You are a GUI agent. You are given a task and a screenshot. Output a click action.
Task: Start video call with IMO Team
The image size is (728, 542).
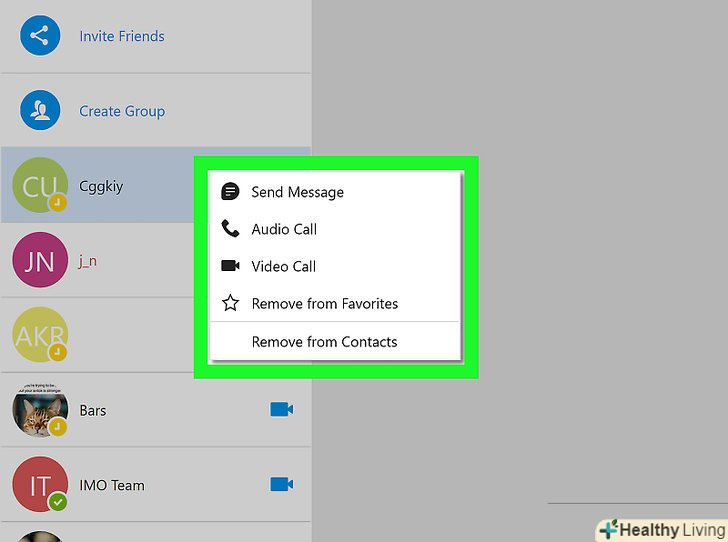click(x=282, y=484)
